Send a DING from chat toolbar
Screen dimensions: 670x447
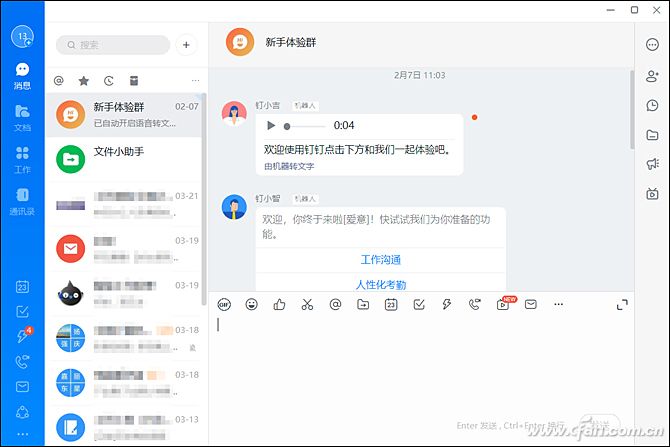(x=447, y=304)
